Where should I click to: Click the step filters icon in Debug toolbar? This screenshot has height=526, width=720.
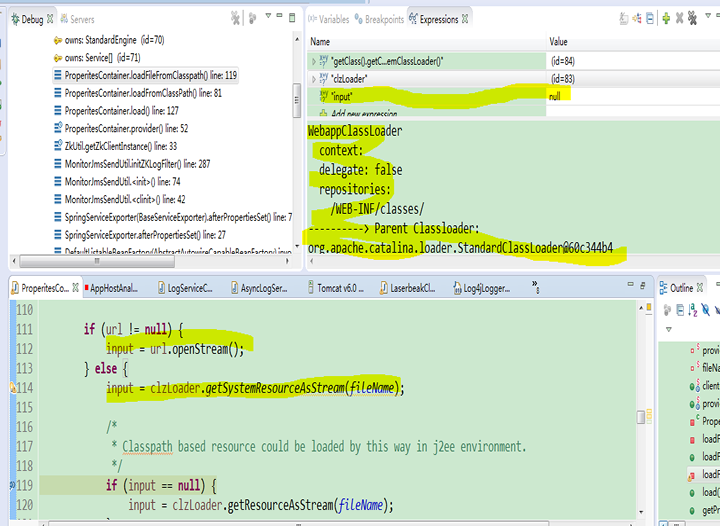252,18
